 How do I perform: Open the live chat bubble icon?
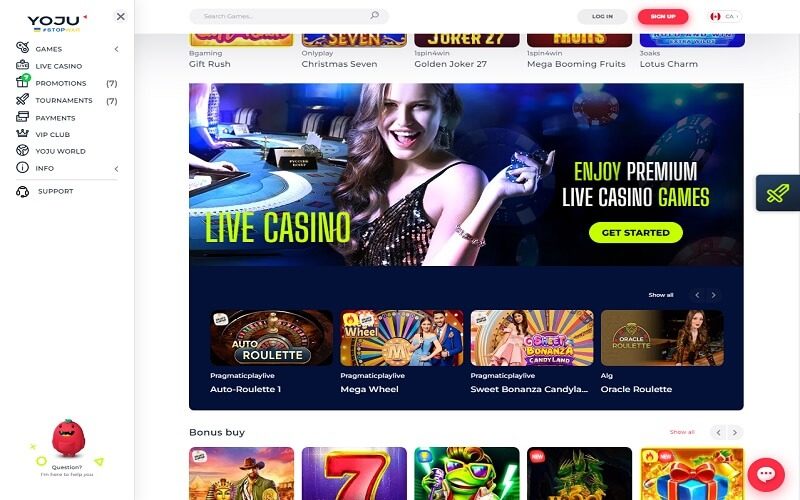[766, 474]
